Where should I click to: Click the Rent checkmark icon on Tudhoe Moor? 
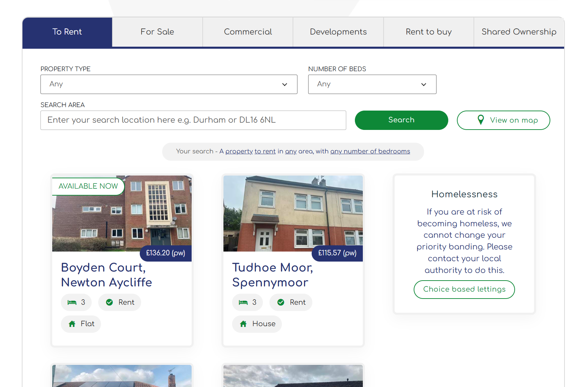point(281,302)
